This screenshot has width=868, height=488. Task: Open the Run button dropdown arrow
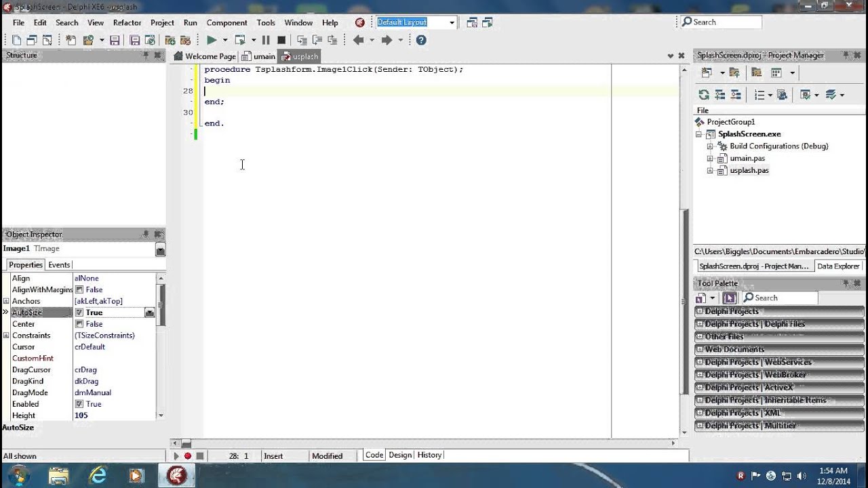coord(225,40)
